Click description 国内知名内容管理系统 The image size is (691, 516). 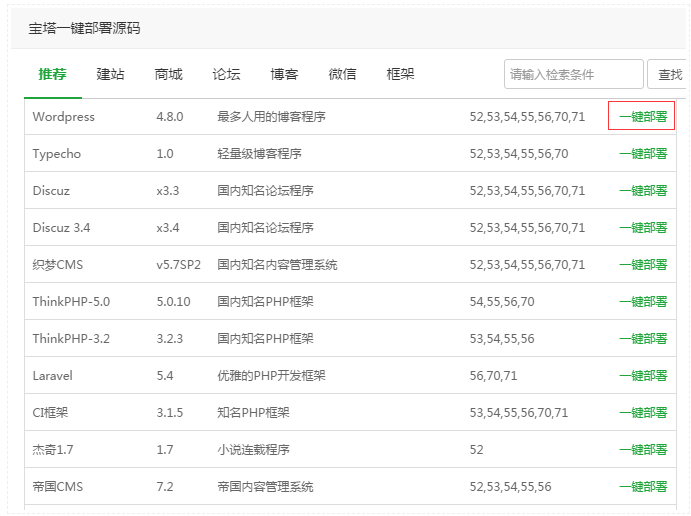(277, 265)
